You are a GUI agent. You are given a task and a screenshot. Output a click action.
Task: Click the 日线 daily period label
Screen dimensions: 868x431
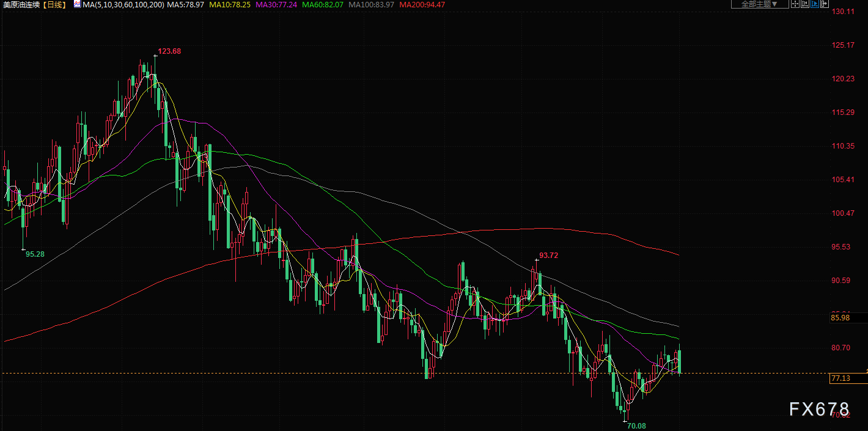[x=53, y=4]
